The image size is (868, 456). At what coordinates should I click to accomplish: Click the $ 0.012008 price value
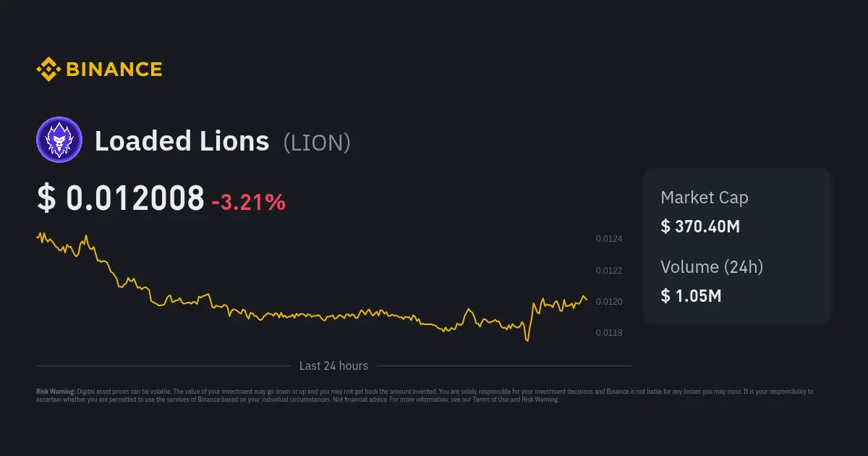121,199
